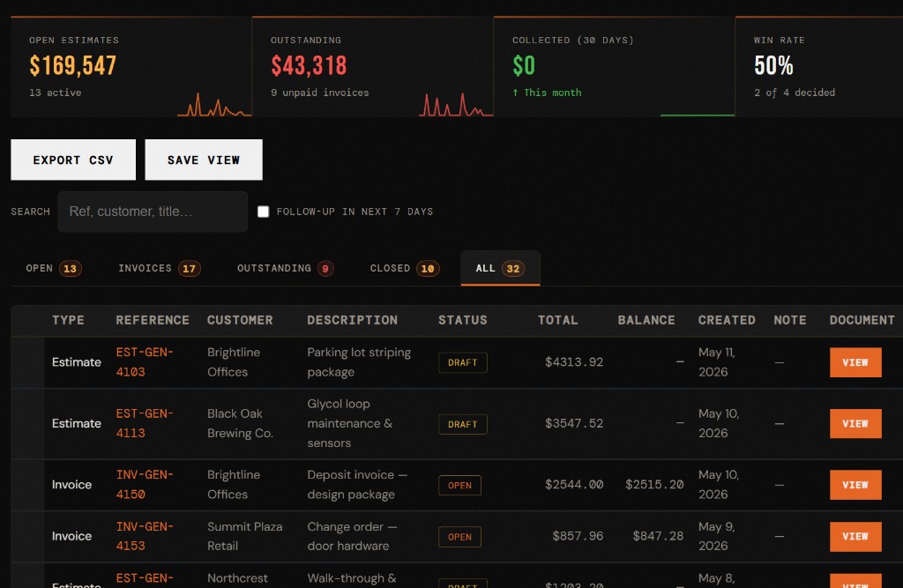The image size is (903, 588).
Task: Click Draft status badge for EST-GEN-4103
Action: pos(462,362)
